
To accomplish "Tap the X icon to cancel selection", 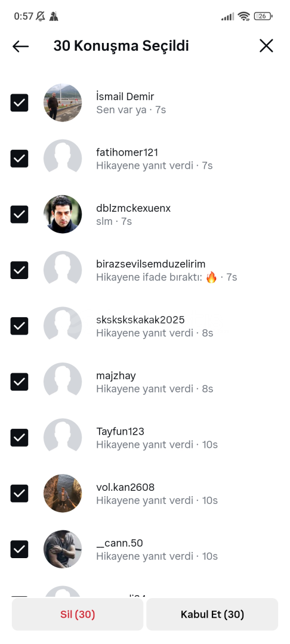I will [x=266, y=45].
